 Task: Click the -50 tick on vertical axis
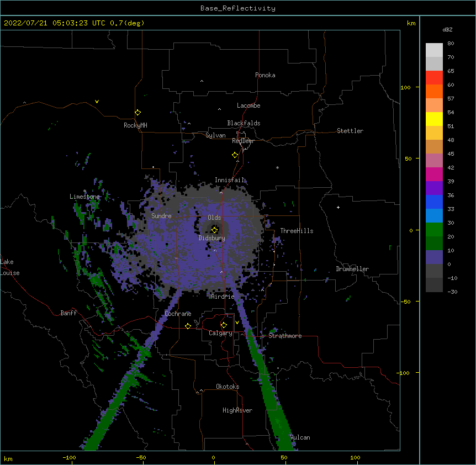405,302
